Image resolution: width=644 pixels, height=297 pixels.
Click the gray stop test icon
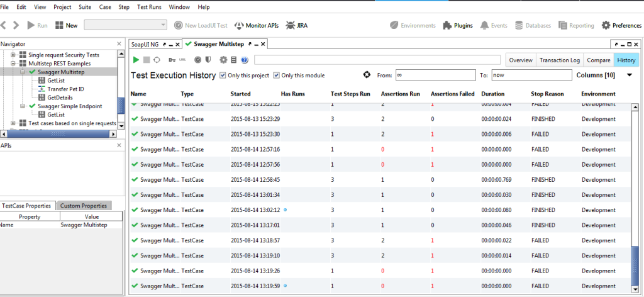click(x=147, y=60)
